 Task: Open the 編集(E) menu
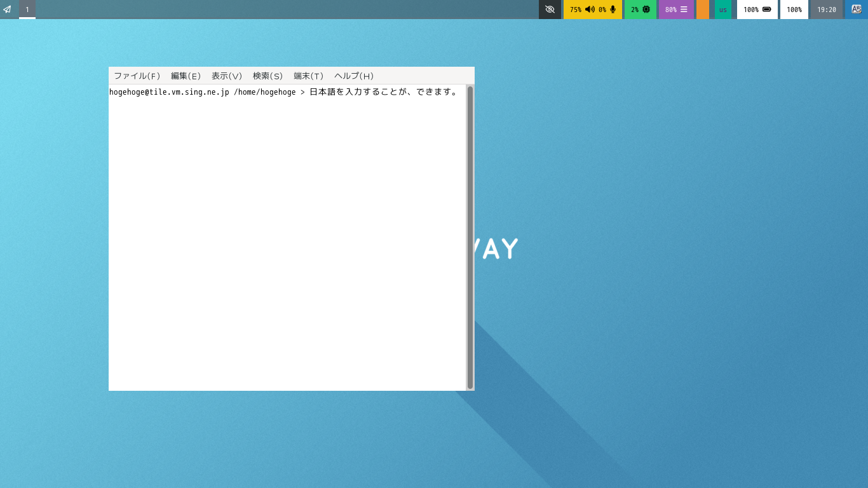[186, 76]
